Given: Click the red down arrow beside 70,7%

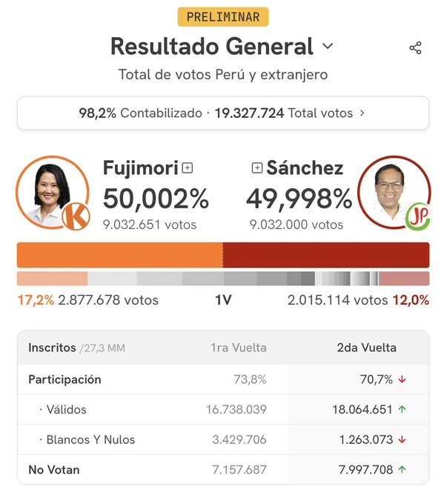Looking at the screenshot, I should (402, 379).
